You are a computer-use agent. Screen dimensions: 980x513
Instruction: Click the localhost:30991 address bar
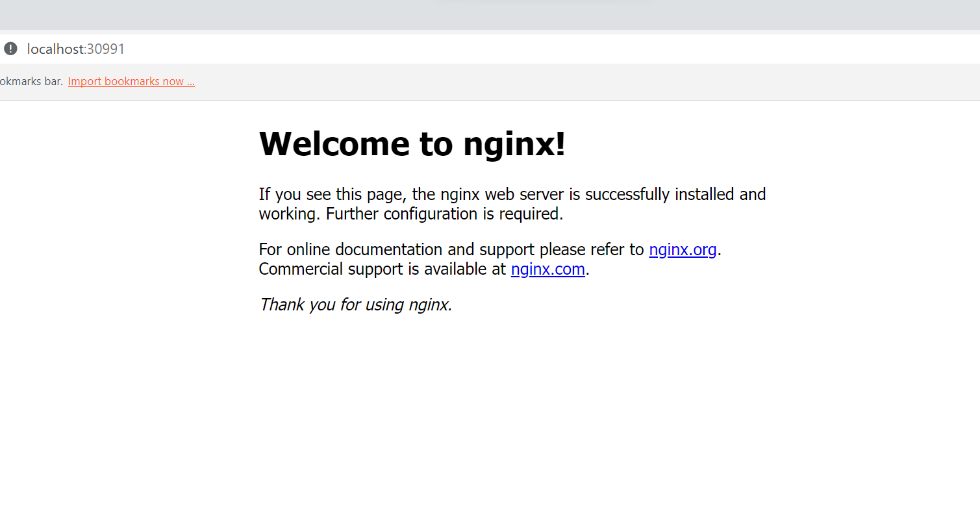[x=75, y=48]
